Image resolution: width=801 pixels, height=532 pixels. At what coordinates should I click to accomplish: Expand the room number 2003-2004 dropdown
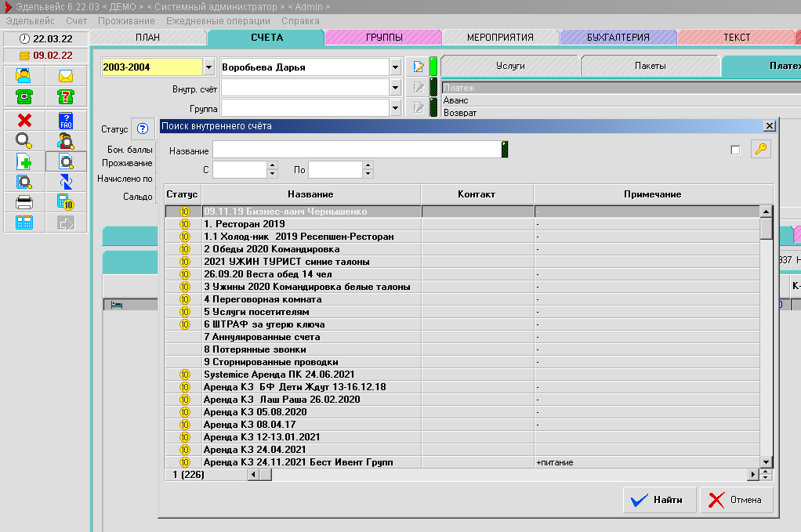point(208,67)
